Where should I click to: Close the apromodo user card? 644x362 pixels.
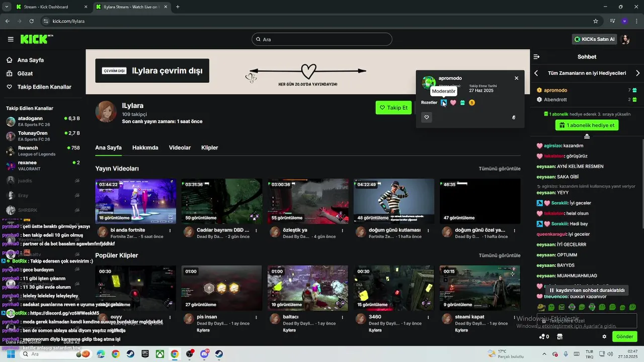[x=516, y=78]
